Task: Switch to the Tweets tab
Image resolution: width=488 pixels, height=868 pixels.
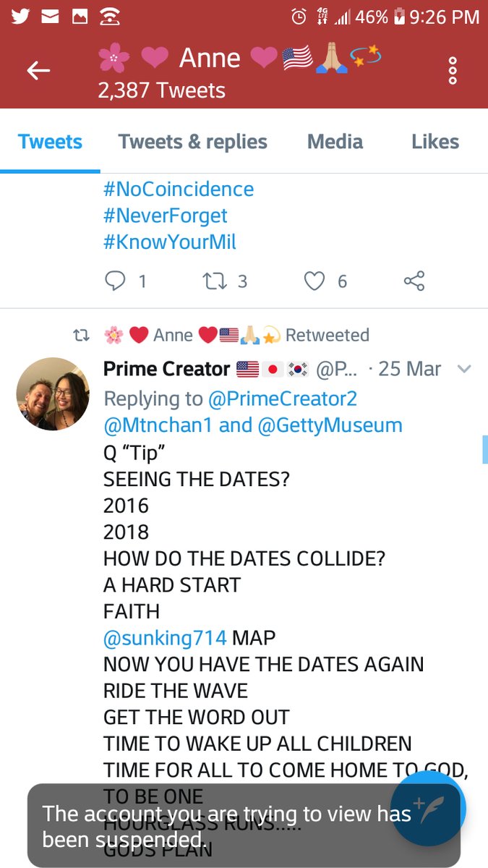Action: 50,142
